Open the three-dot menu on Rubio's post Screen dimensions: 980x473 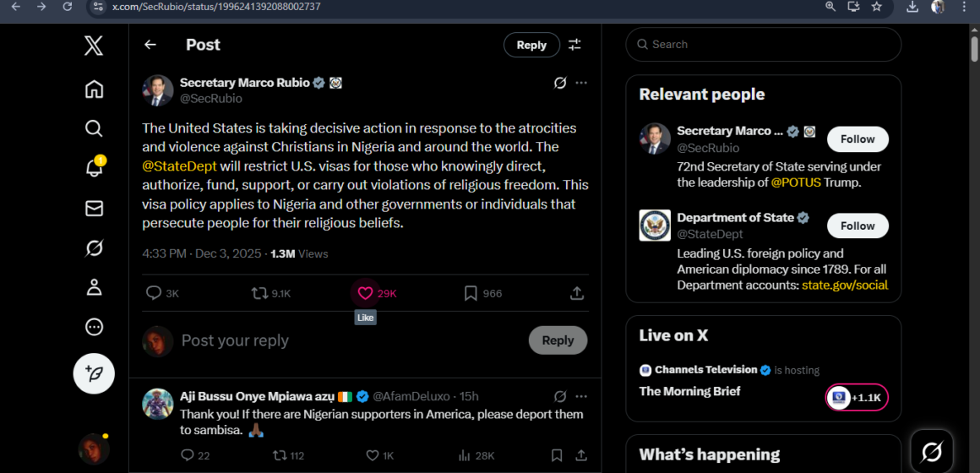pyautogui.click(x=581, y=83)
